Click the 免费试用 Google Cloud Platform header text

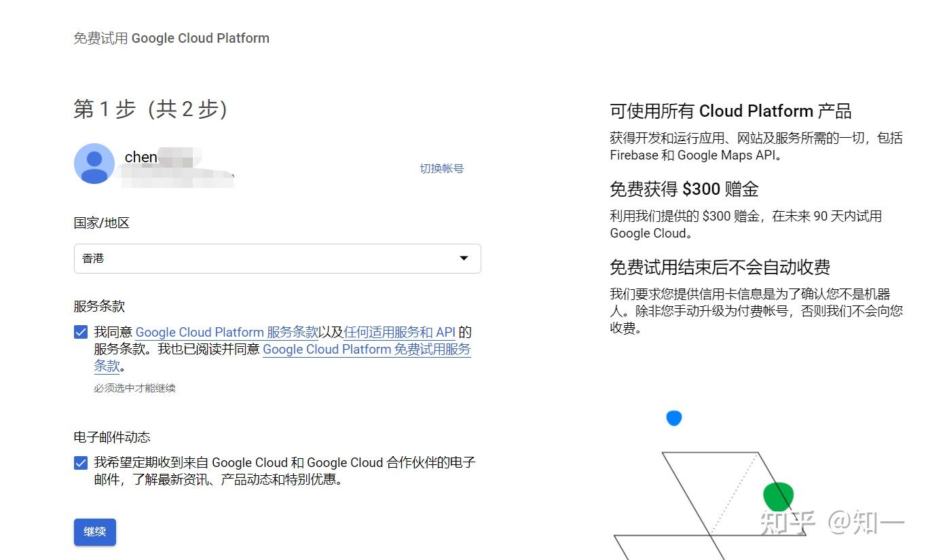click(171, 38)
